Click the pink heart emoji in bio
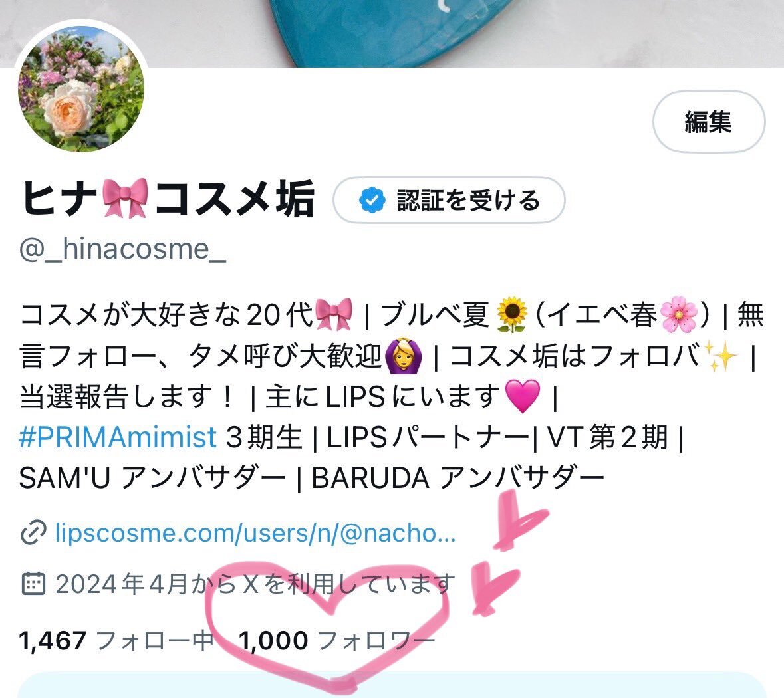The image size is (784, 698). coord(523,396)
